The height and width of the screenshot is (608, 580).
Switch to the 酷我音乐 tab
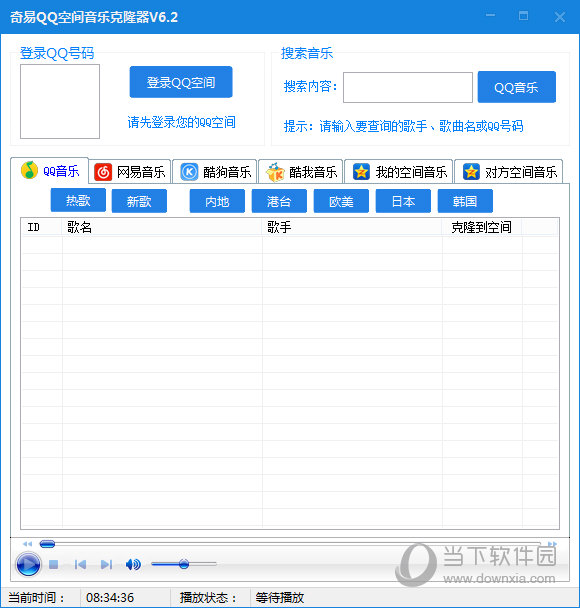(301, 172)
